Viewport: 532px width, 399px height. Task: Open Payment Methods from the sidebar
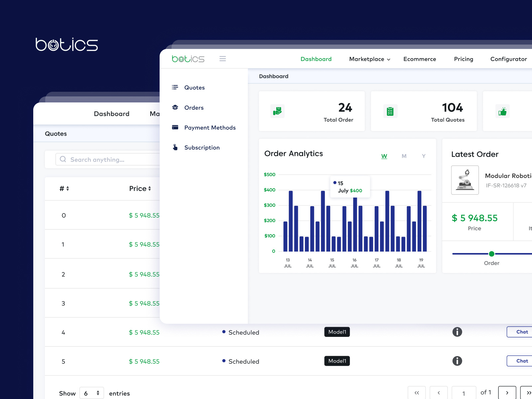(210, 128)
